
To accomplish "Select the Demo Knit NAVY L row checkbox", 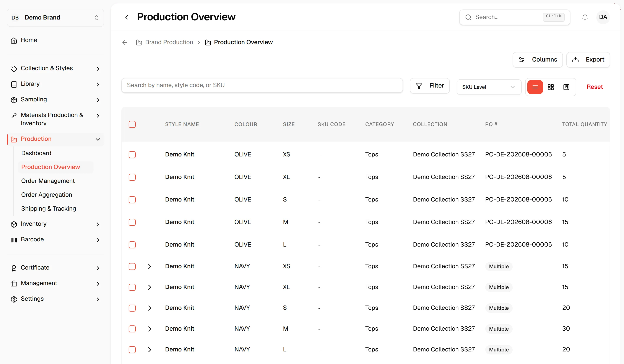I will [x=132, y=350].
